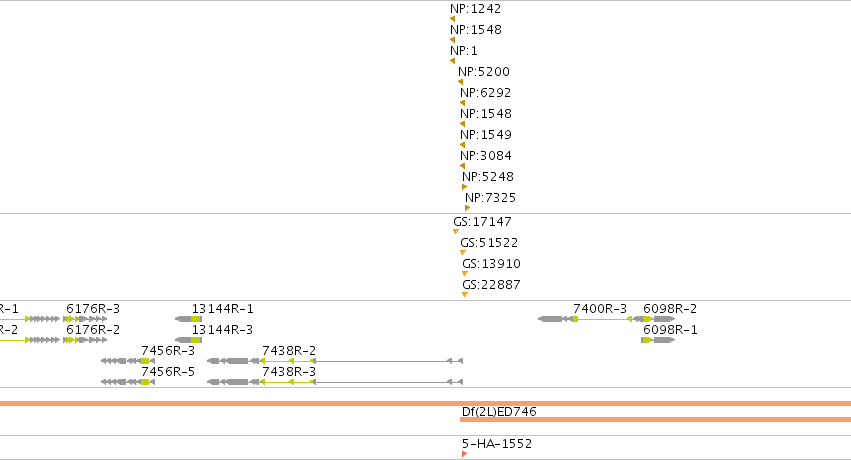Viewport: 851px width, 460px height.
Task: Click the 7438R-2 transcript label
Action: (289, 351)
